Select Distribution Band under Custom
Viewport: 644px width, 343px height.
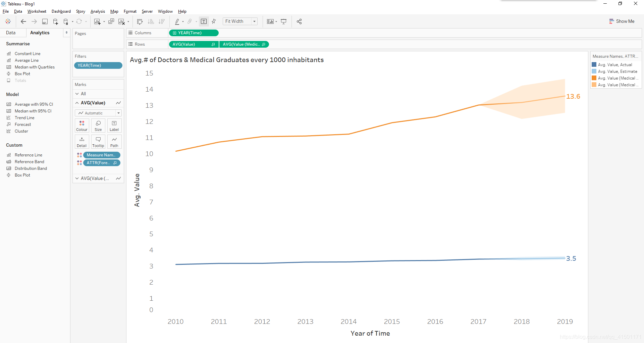click(31, 168)
